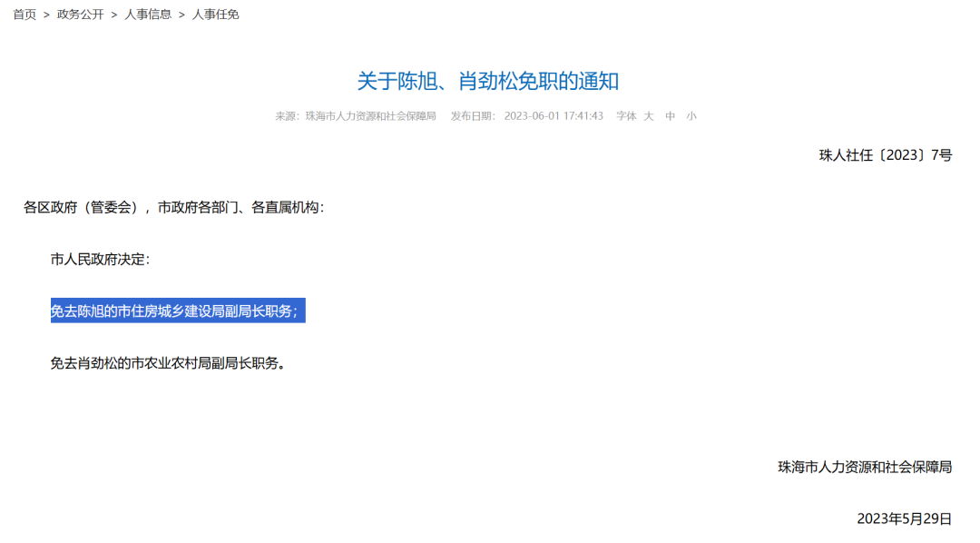Open the 政务公开 breadcrumb link
Screen dimensions: 980x543
pos(81,15)
